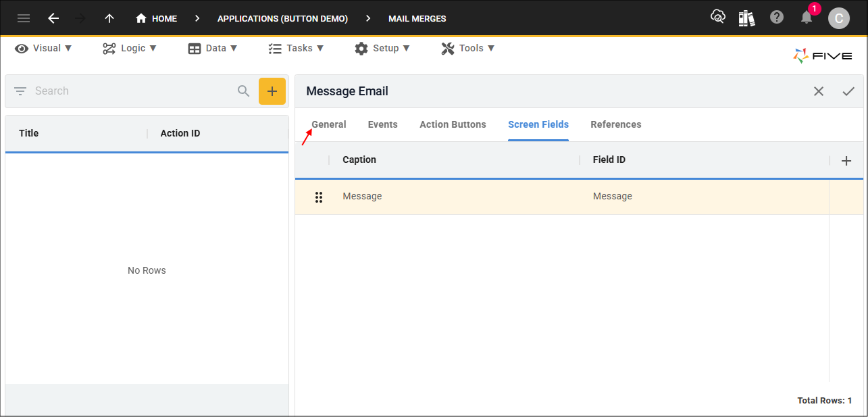Open the help question mark icon
The width and height of the screenshot is (868, 417).
[777, 18]
